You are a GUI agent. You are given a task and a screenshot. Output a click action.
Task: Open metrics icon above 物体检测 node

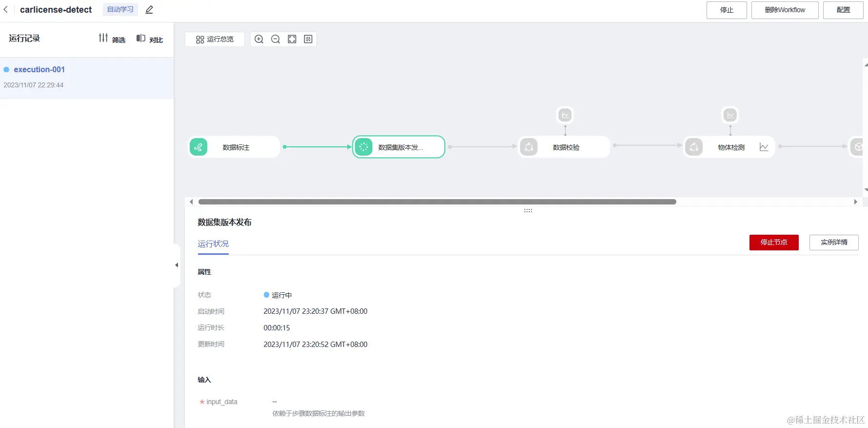[730, 115]
